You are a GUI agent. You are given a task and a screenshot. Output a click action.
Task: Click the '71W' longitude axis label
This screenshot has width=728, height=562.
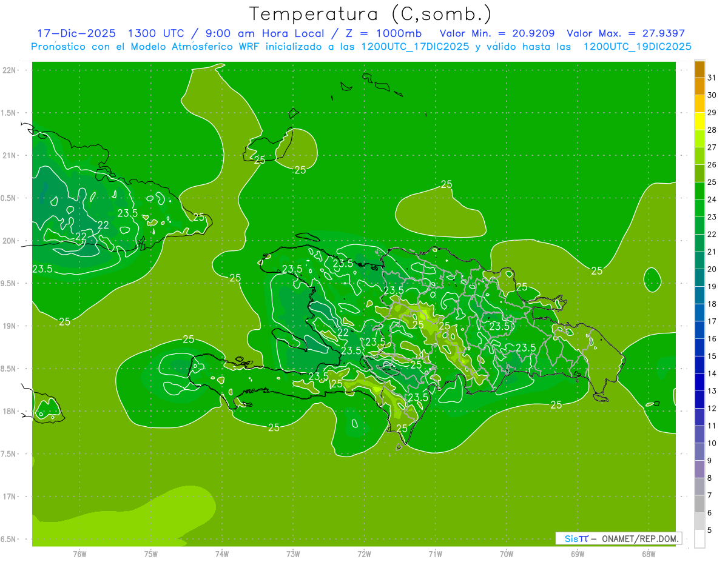click(x=435, y=554)
